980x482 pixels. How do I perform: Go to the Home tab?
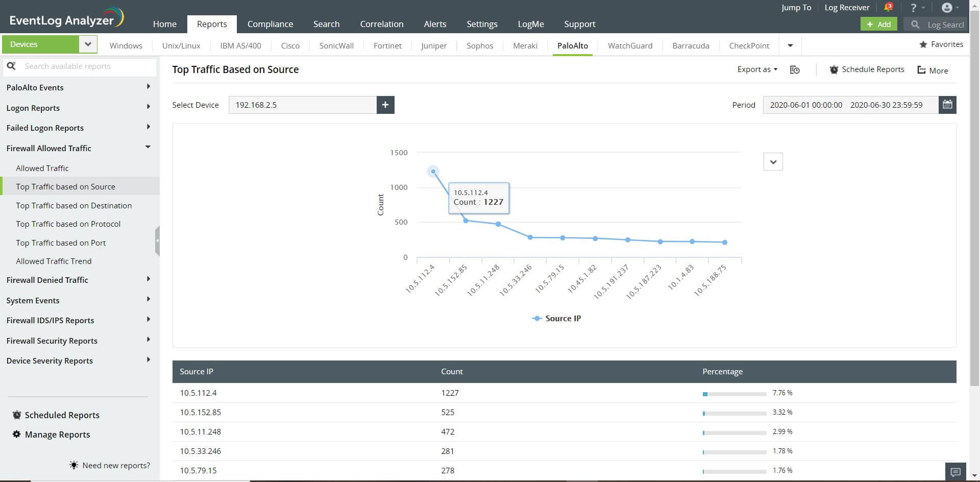tap(165, 24)
